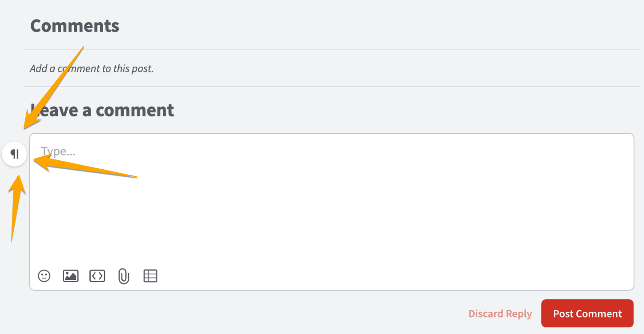The width and height of the screenshot is (644, 334).
Task: Open the emoji picker smiley icon
Action: tap(44, 276)
